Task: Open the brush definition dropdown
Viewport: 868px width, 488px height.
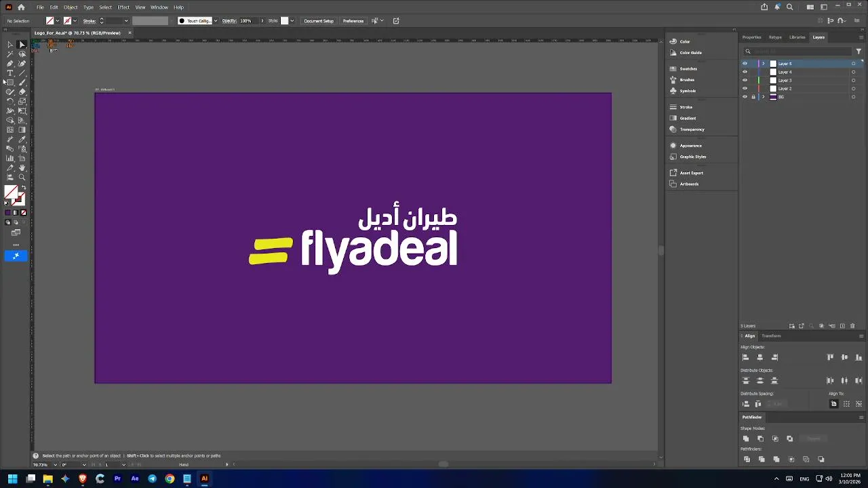Action: coord(216,21)
